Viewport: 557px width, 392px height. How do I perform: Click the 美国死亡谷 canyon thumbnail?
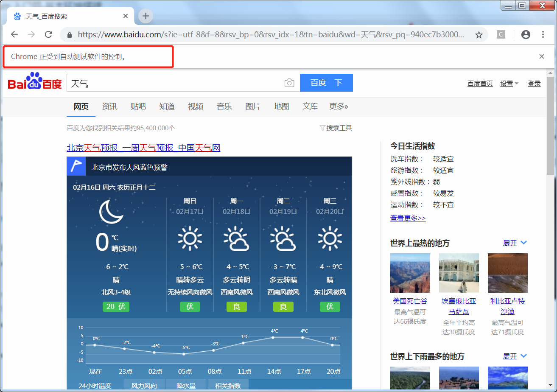[410, 273]
